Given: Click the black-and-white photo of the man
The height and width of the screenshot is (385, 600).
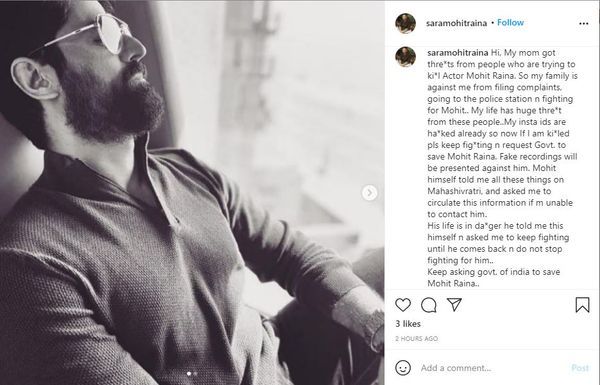Looking at the screenshot, I should tap(192, 192).
